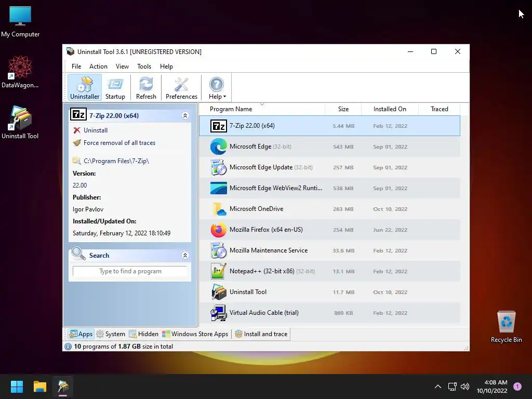Click the broom Force removal icon

coord(77,143)
